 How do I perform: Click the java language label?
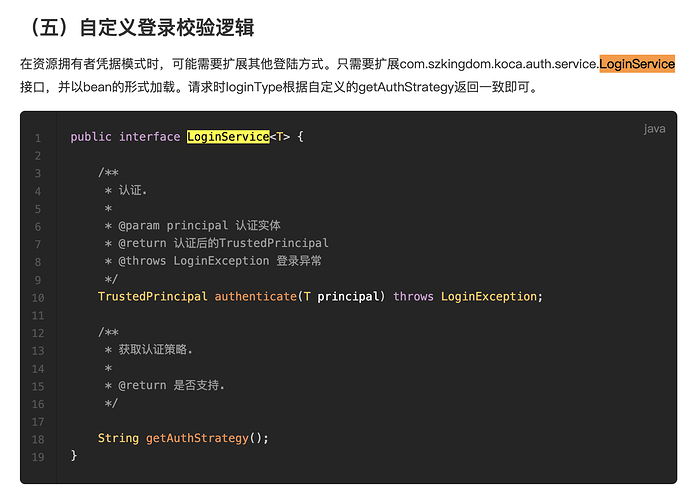click(x=654, y=129)
